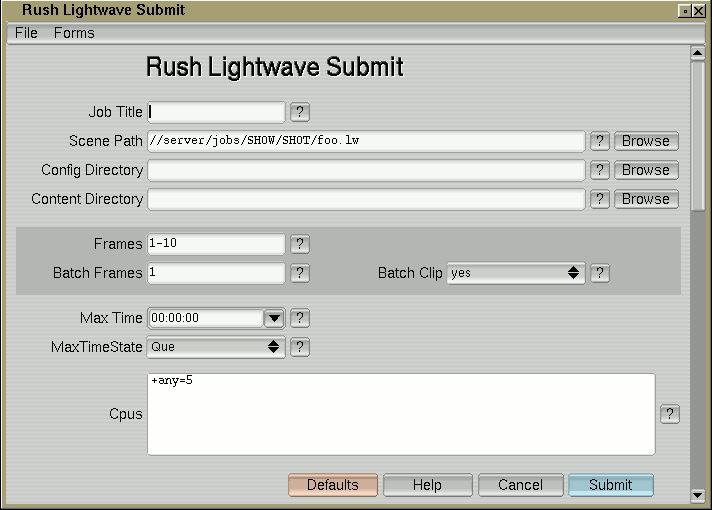Image resolution: width=712 pixels, height=510 pixels.
Task: Click the Frames field containing 1-10
Action: point(216,244)
